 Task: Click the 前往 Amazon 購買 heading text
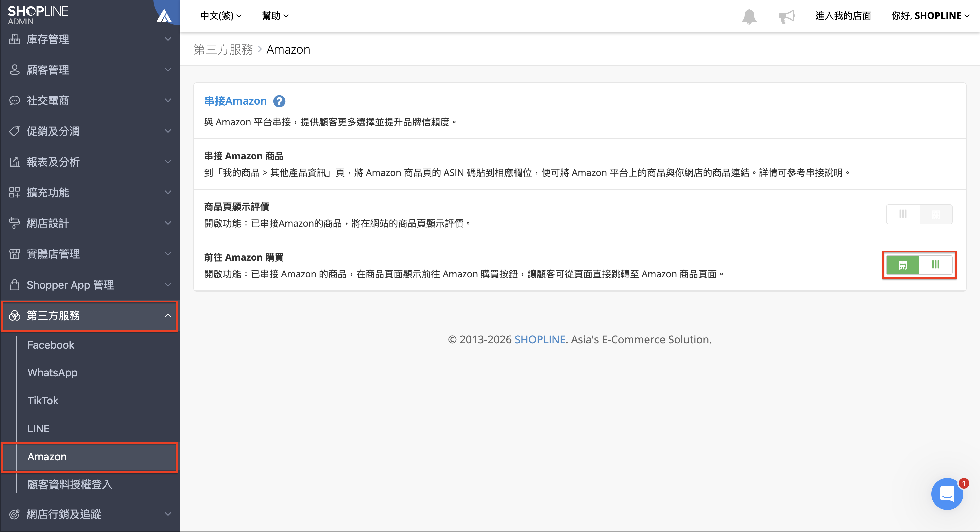coord(244,258)
